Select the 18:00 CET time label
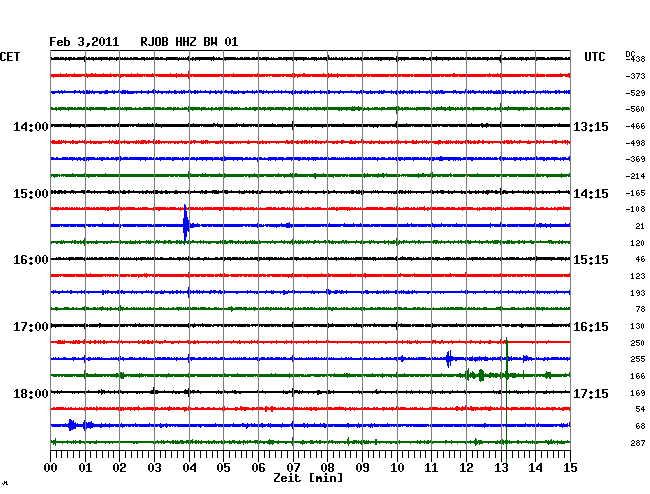 click(x=31, y=393)
